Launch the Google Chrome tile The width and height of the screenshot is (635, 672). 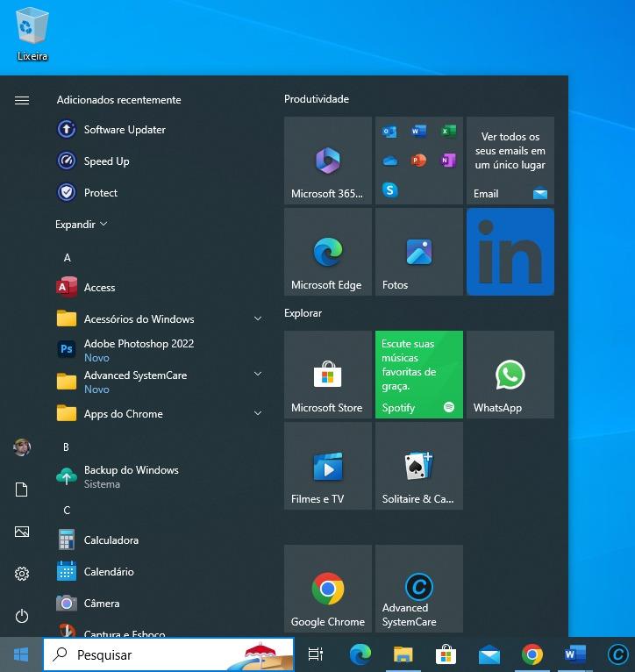click(328, 589)
